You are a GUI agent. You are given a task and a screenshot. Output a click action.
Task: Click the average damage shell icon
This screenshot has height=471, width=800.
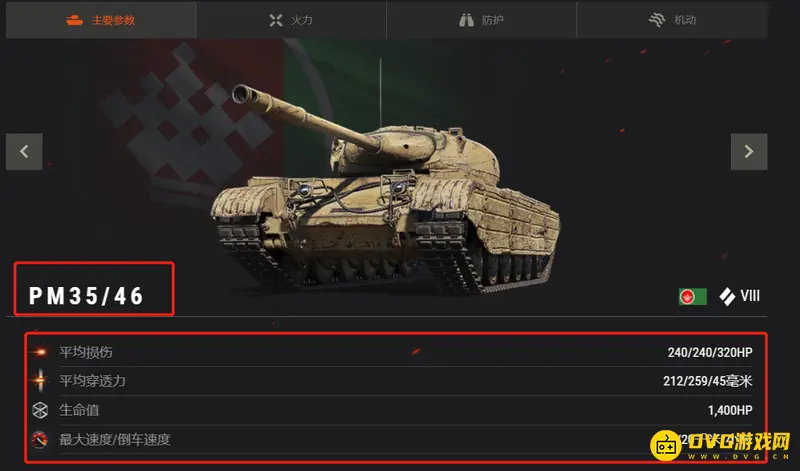pyautogui.click(x=40, y=352)
